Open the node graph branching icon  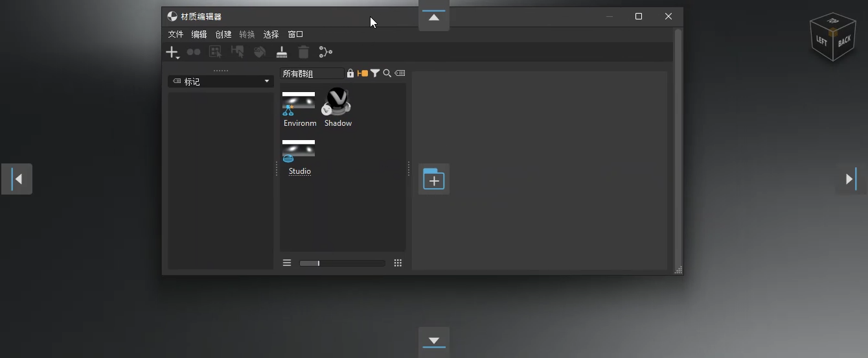click(325, 52)
